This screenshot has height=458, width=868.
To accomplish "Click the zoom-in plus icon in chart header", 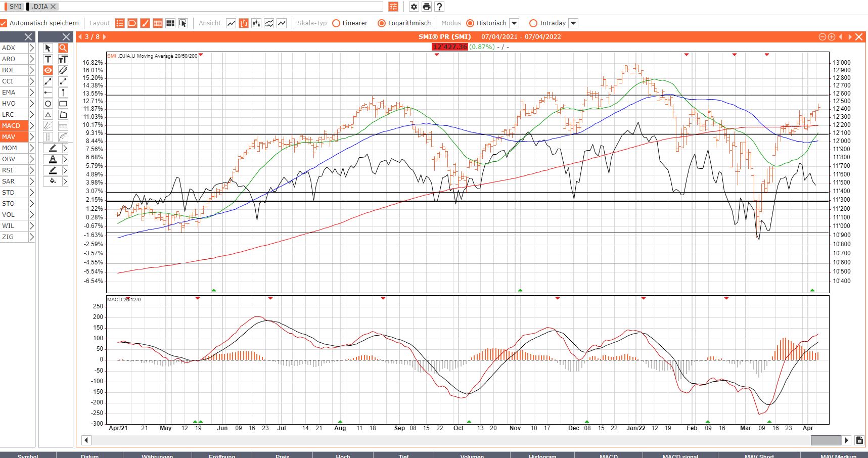I will [831, 37].
